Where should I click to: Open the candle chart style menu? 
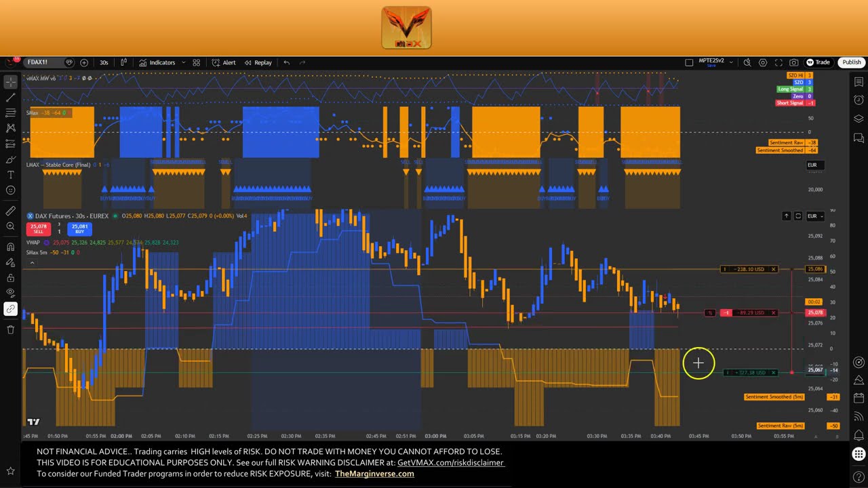click(123, 62)
